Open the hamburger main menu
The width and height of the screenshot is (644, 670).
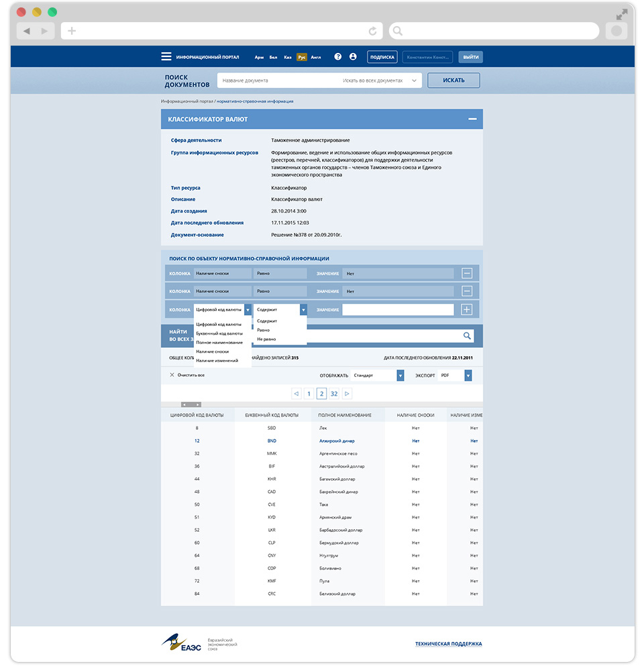pos(166,56)
